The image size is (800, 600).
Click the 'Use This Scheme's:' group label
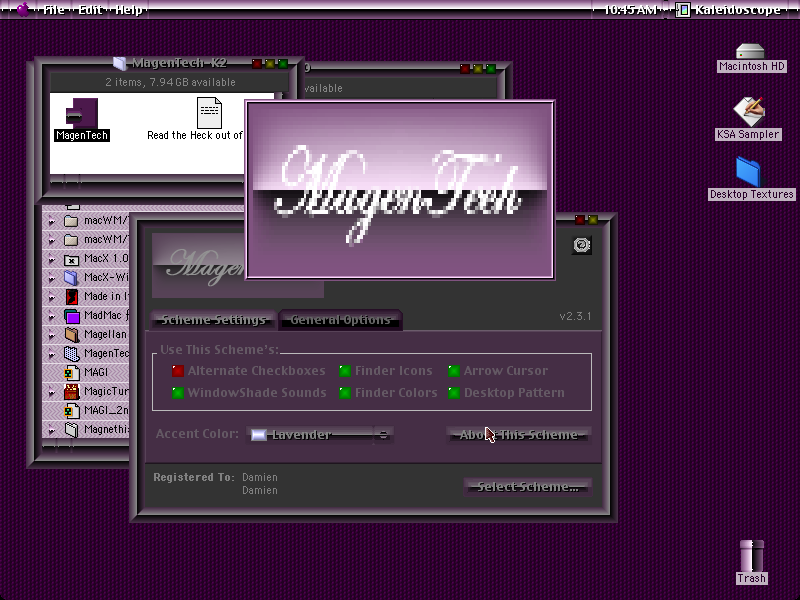(219, 350)
